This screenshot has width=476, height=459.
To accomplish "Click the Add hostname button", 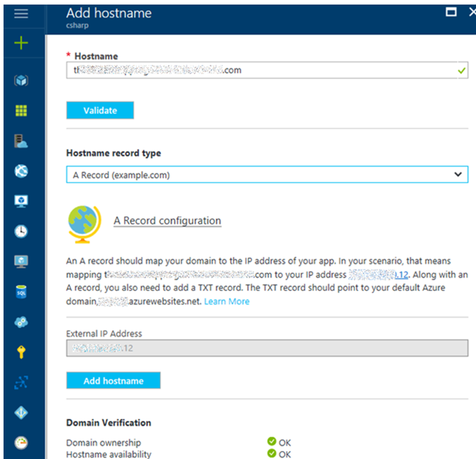I will [113, 381].
